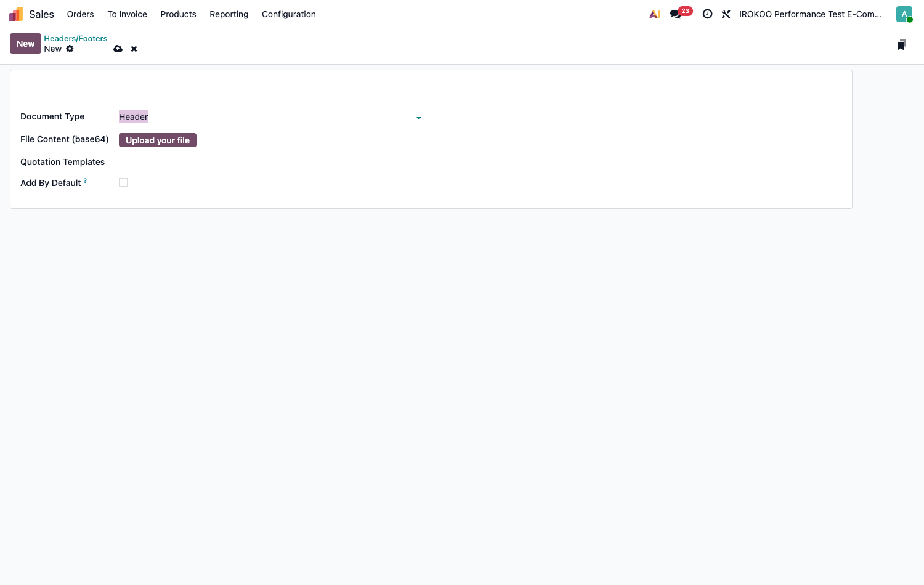Click the bookmark icon at right
This screenshot has width=924, height=585.
pyautogui.click(x=902, y=44)
